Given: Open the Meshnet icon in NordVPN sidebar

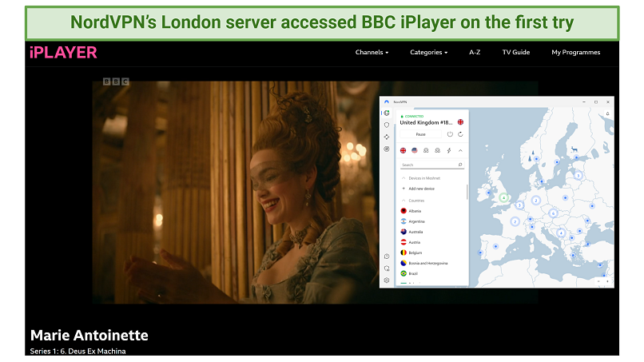Looking at the screenshot, I should (x=387, y=137).
